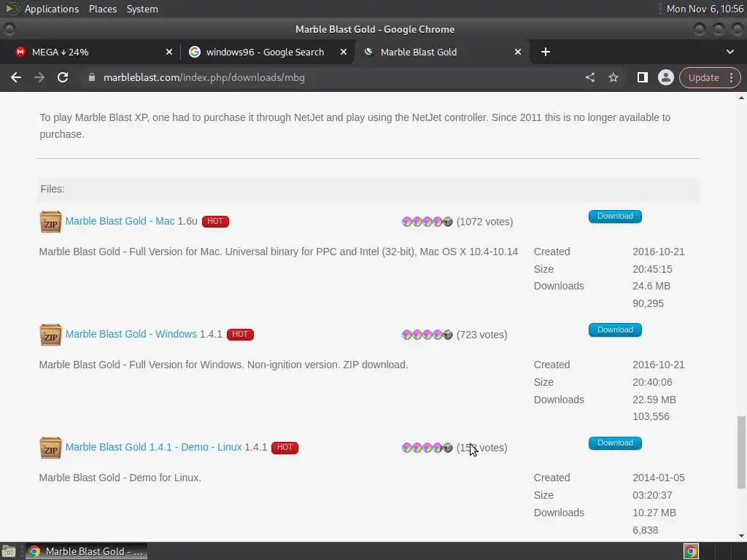Viewport: 747px width, 560px height.
Task: Click ZIP icon for Windows version
Action: click(x=50, y=335)
